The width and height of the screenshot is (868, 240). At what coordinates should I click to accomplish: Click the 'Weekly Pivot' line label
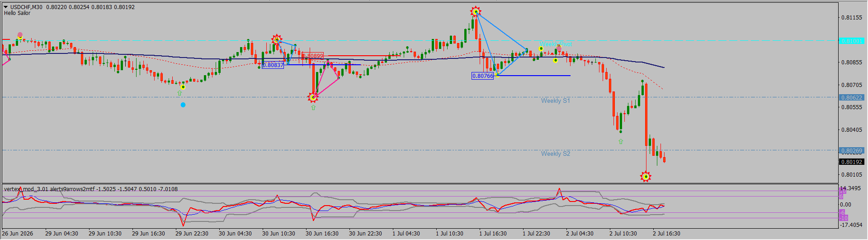(556, 44)
